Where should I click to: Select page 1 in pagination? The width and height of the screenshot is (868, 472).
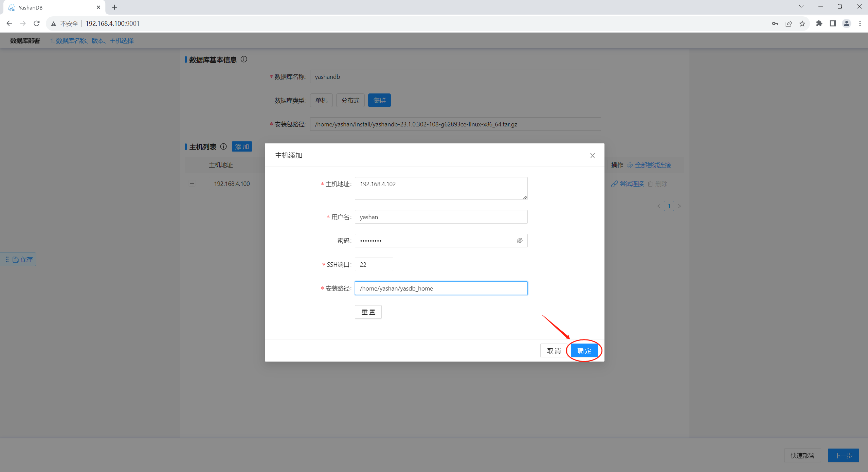[x=669, y=206]
